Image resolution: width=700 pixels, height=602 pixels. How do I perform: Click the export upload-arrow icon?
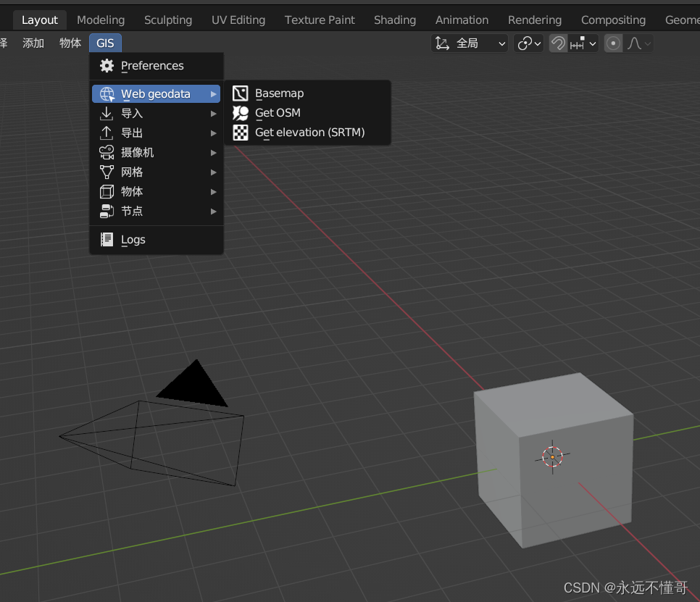click(107, 133)
